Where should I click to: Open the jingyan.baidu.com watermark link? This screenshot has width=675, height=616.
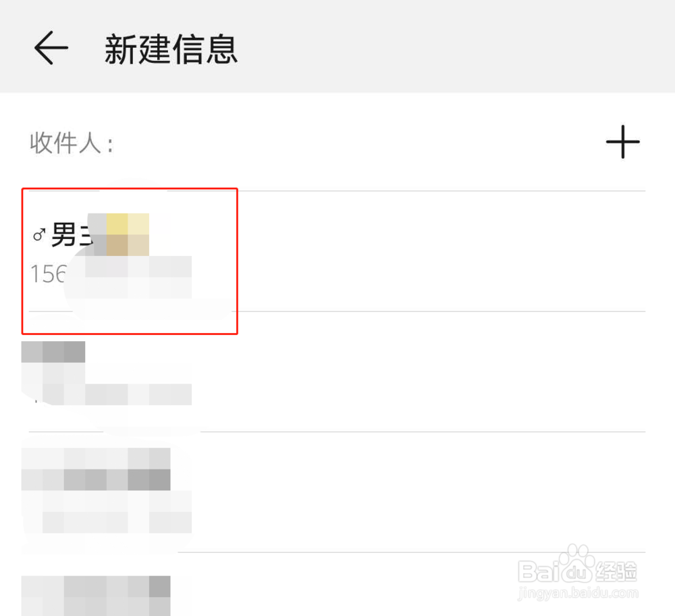tap(578, 593)
